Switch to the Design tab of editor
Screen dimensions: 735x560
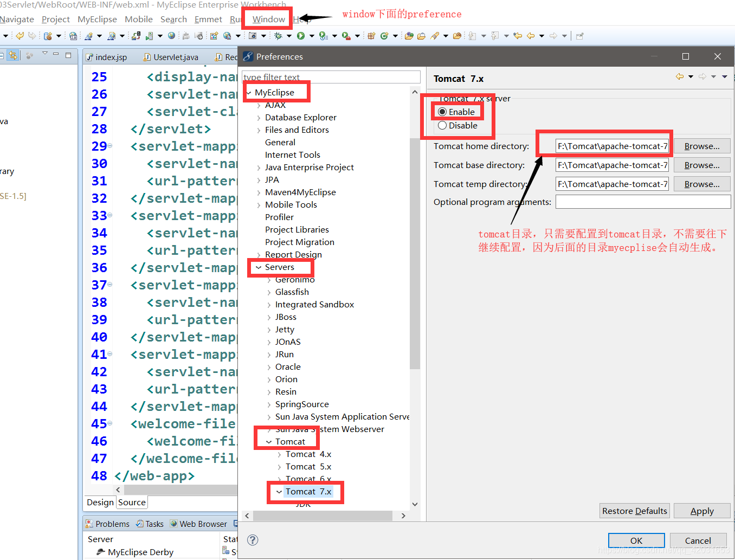[x=100, y=503]
